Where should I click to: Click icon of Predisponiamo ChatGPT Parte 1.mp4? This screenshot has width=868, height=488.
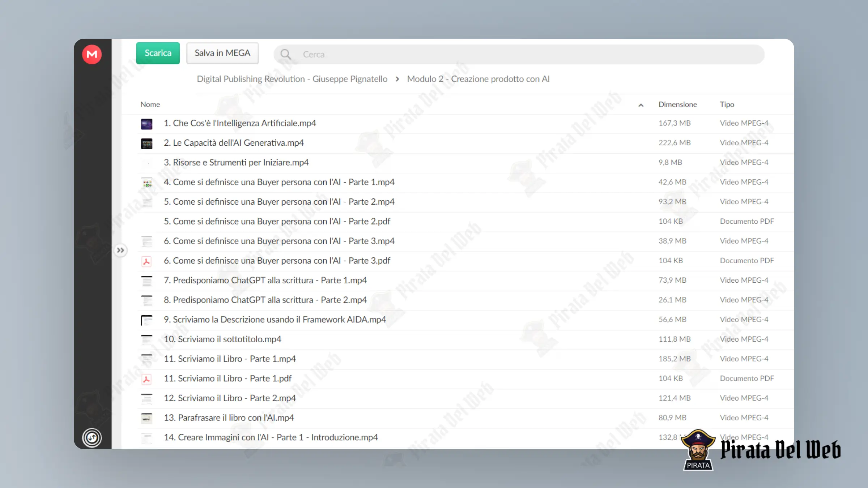(x=146, y=281)
